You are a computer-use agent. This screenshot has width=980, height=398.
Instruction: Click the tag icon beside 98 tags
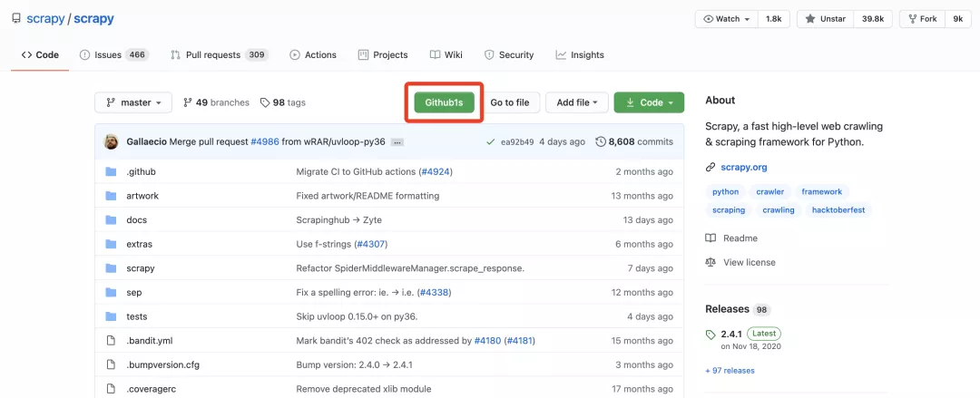click(264, 102)
